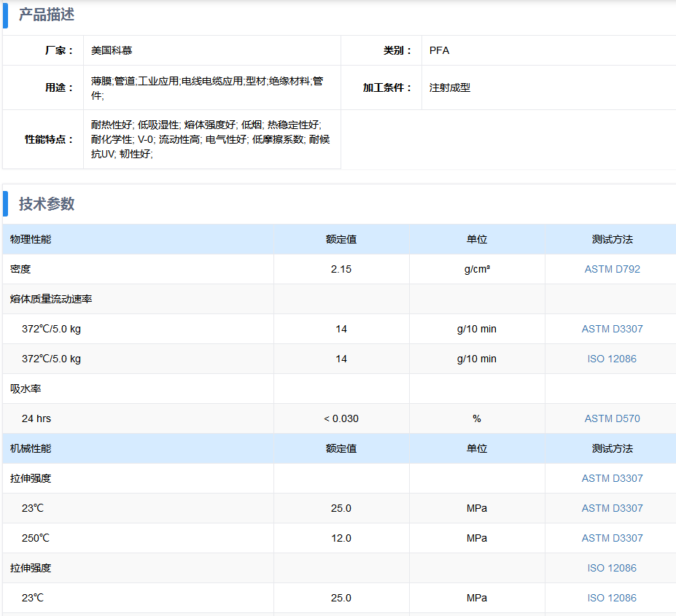Open ASTM D3307 link beside 12.0 MPa value

tap(612, 538)
